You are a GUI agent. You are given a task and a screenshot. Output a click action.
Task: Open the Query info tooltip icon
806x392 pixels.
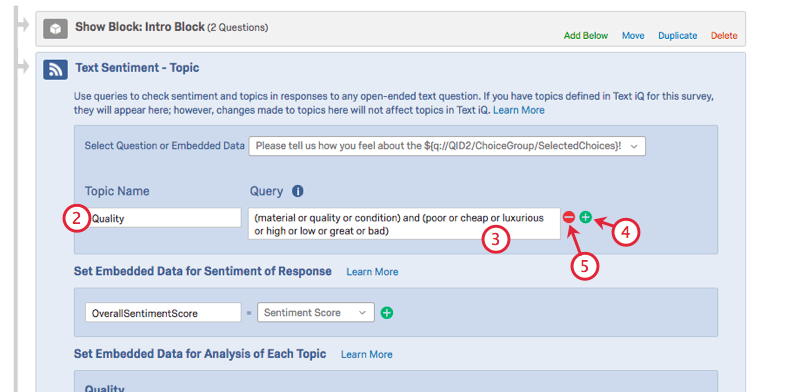(x=298, y=192)
